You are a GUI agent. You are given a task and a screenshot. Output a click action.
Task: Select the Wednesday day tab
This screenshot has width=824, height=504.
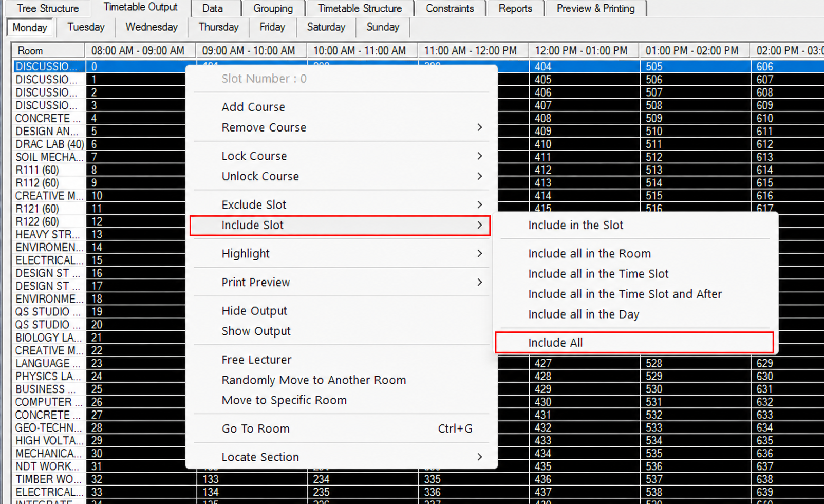(152, 27)
